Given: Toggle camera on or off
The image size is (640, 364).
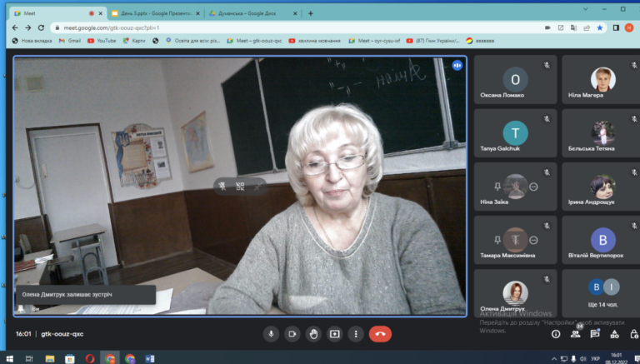Looking at the screenshot, I should tap(292, 334).
